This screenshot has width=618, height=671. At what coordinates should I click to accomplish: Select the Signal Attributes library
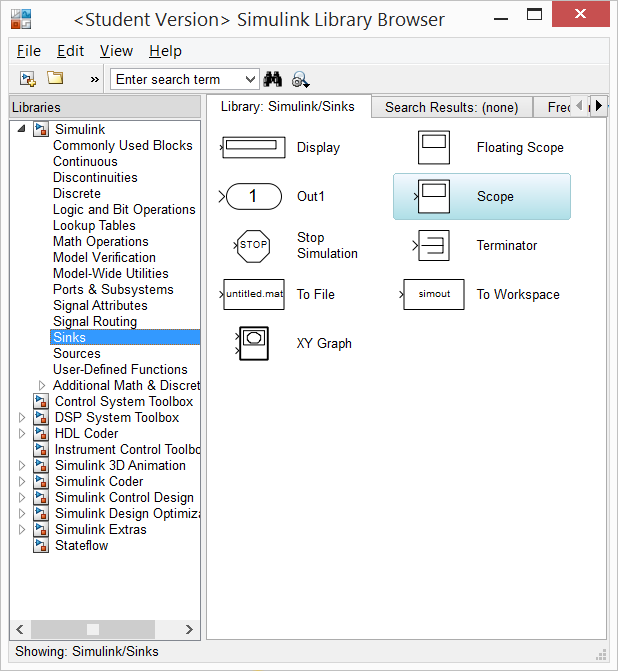(100, 306)
